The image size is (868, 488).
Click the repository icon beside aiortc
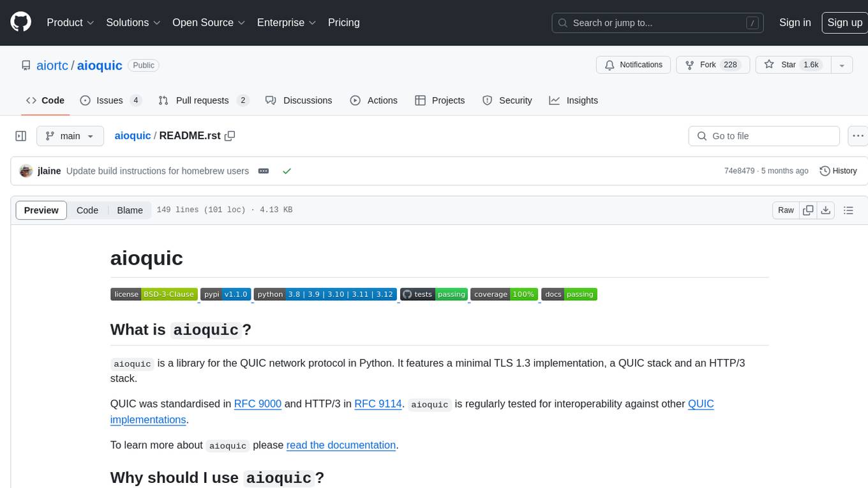[x=26, y=65]
